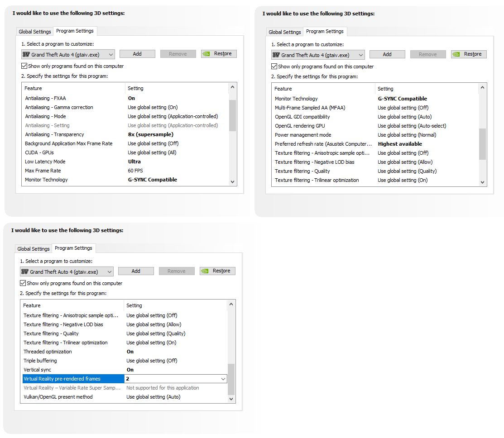Open Virtual Reality pre-rendered frames value dropdown

coord(223,379)
